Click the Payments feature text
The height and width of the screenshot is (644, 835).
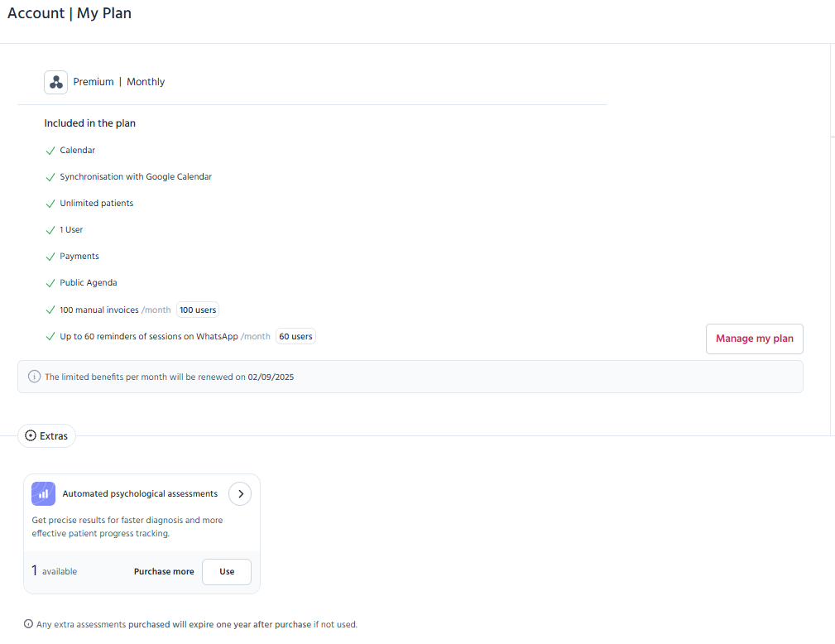coord(79,257)
